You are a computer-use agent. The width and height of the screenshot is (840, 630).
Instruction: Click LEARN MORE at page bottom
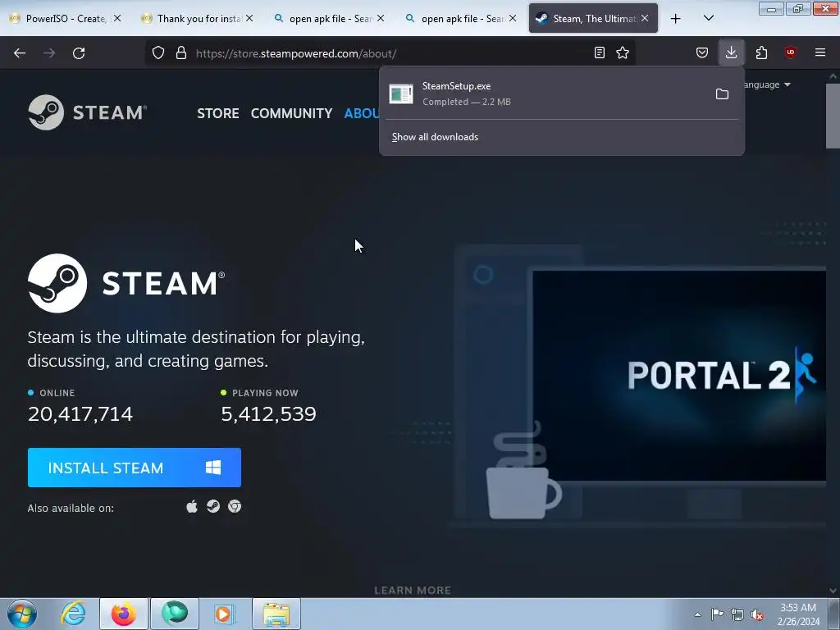click(413, 591)
